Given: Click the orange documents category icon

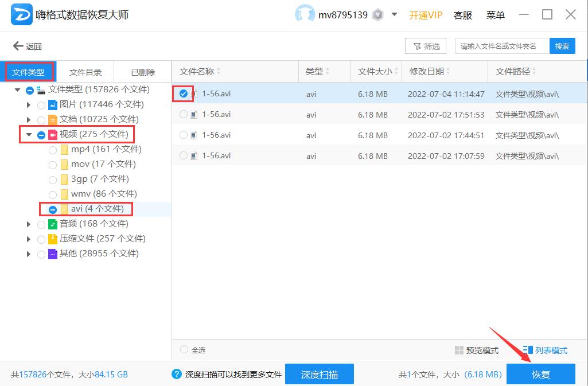Looking at the screenshot, I should (53, 120).
